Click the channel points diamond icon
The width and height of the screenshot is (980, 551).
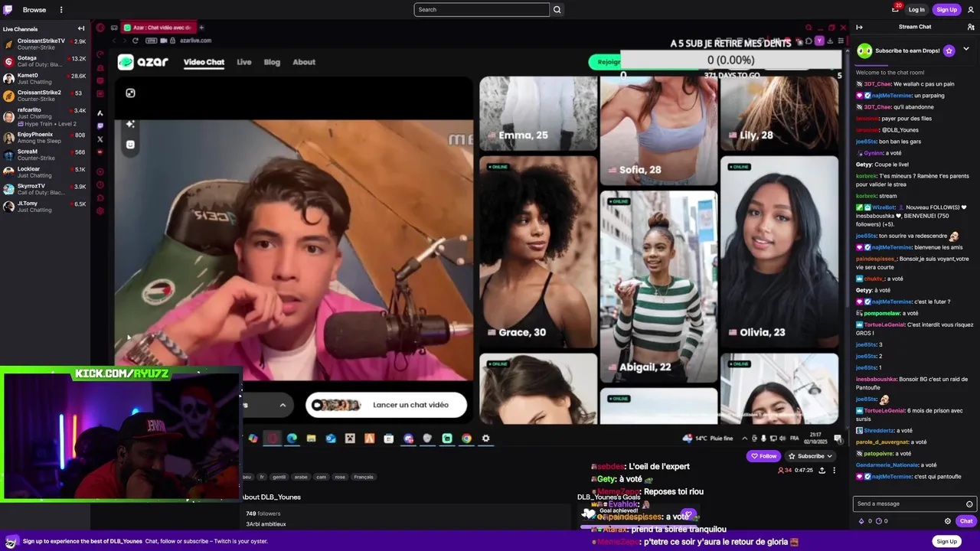point(861,521)
